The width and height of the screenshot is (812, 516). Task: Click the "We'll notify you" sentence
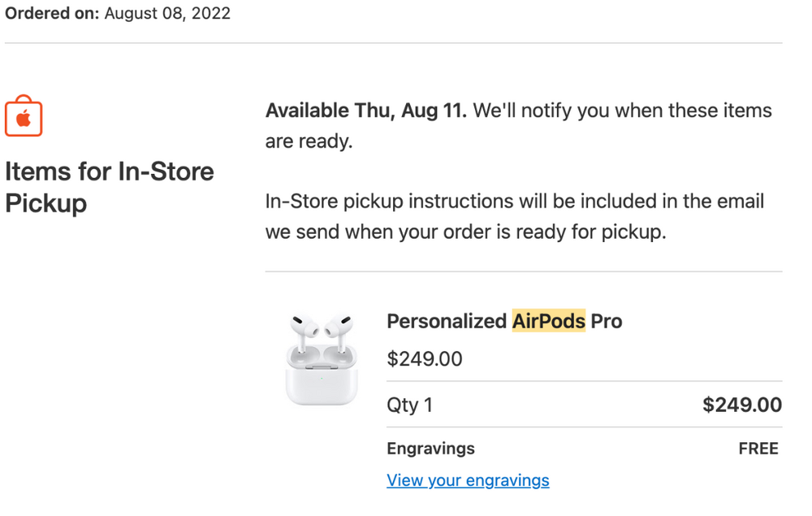[x=622, y=111]
